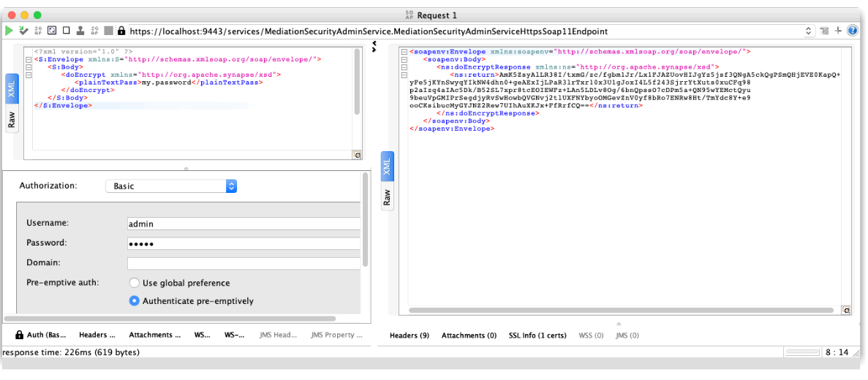Select Authenticate pre-emptively radio button
Image resolution: width=868 pixels, height=380 pixels.
(135, 301)
